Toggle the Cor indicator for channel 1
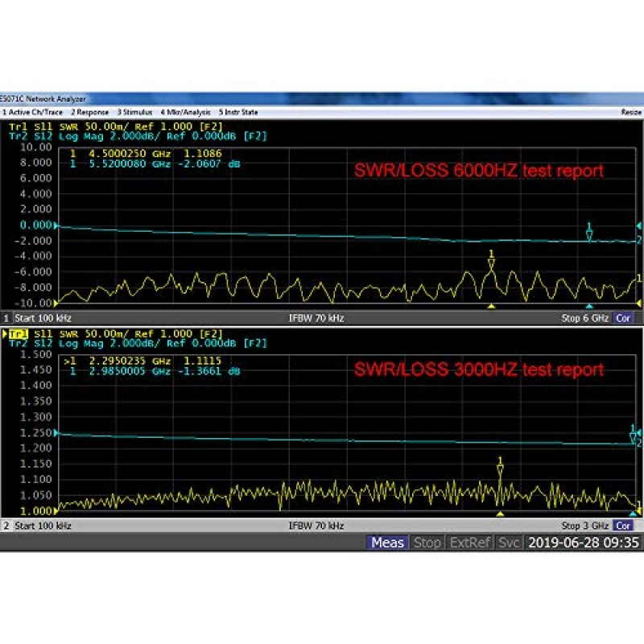 tap(623, 318)
